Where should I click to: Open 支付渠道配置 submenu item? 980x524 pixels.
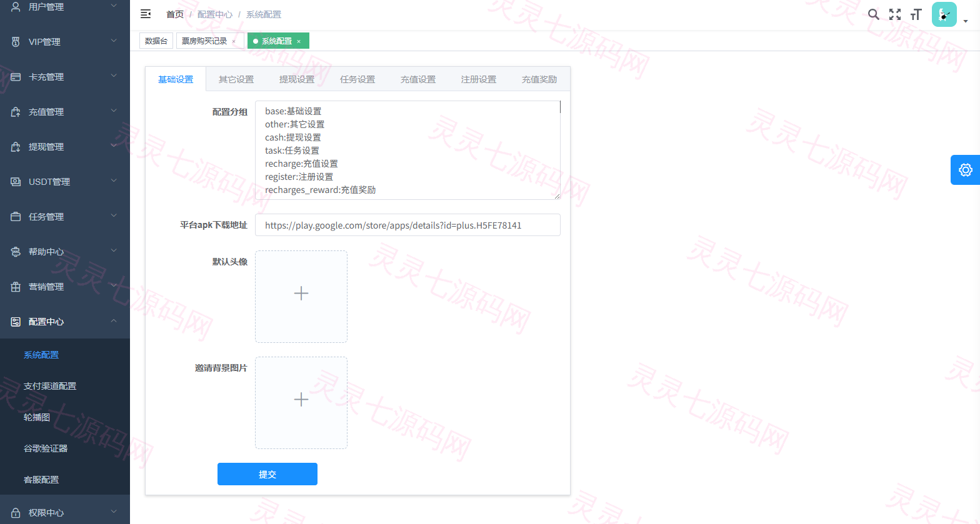tap(50, 386)
